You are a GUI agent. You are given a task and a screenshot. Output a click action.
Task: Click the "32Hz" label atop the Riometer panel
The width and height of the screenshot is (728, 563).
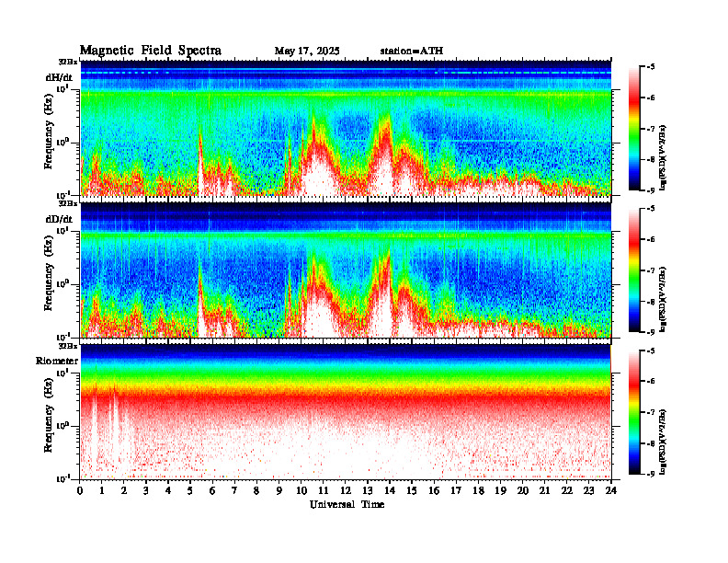(68, 346)
